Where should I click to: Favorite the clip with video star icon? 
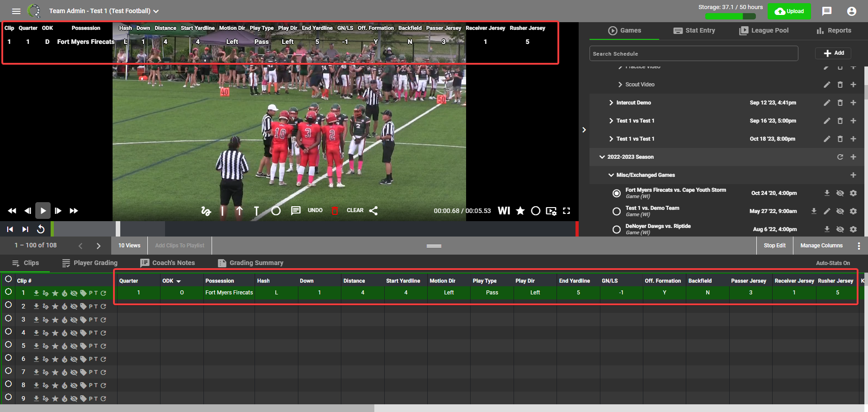tap(520, 211)
